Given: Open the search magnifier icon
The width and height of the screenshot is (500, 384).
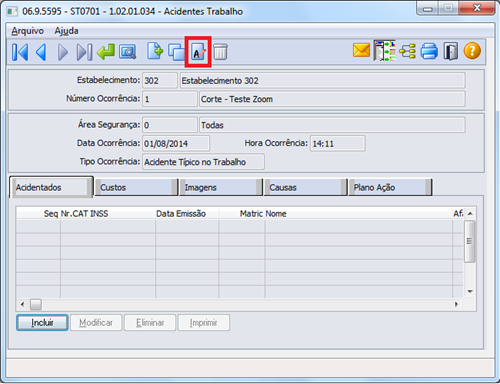Looking at the screenshot, I should pyautogui.click(x=128, y=52).
